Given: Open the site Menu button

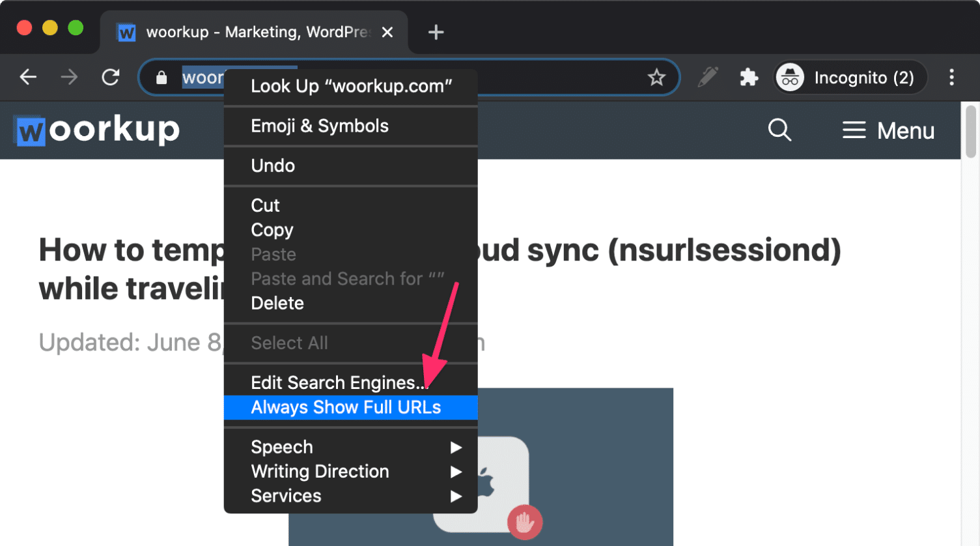Looking at the screenshot, I should (x=888, y=130).
